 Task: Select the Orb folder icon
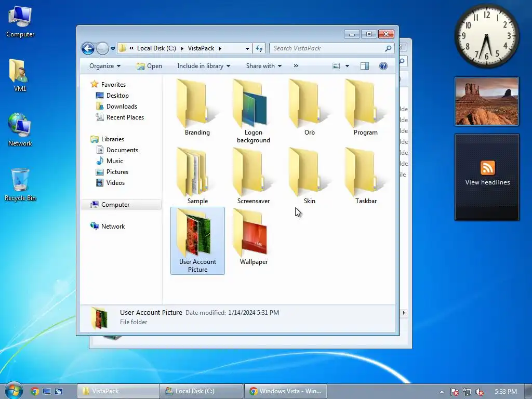[309, 103]
